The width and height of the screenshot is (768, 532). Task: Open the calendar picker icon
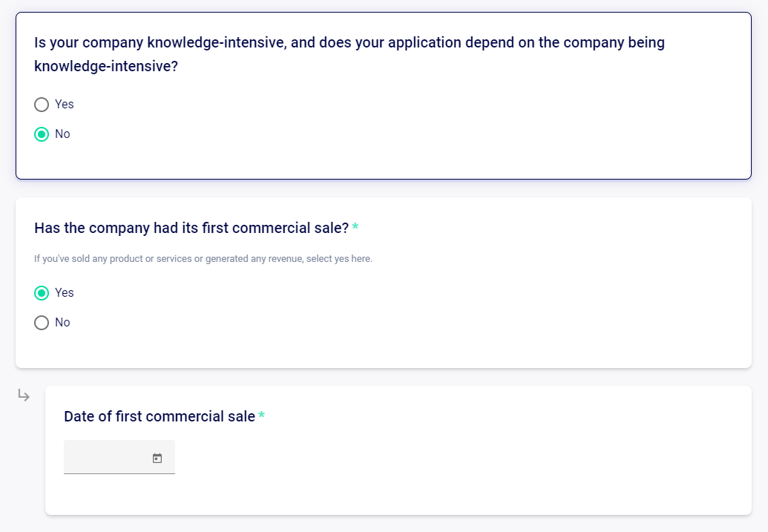pos(157,458)
